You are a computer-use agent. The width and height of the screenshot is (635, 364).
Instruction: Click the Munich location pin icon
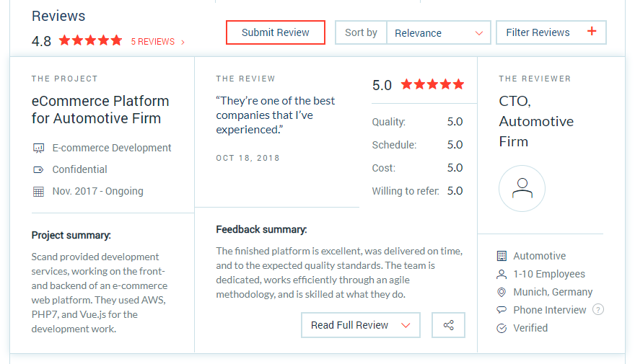(x=502, y=292)
